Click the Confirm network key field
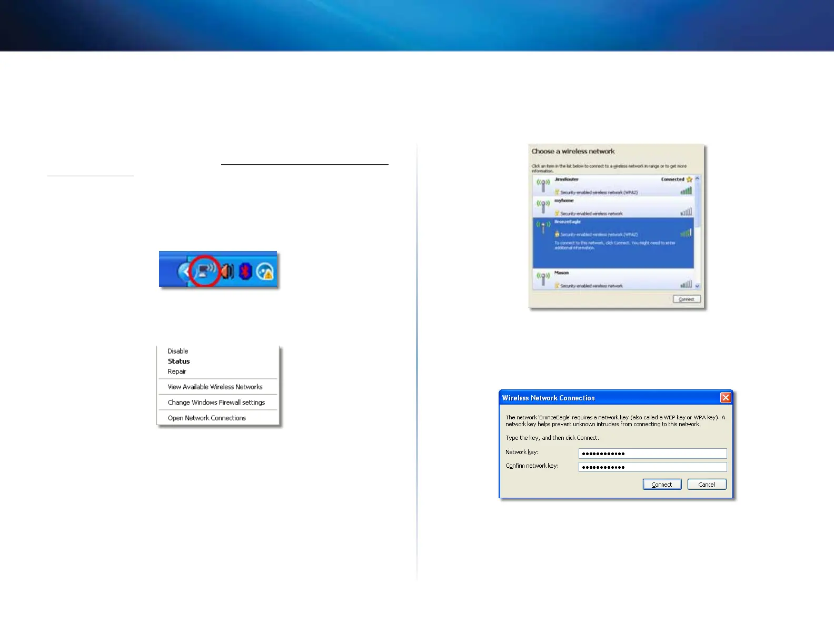Viewport: 834px width, 644px height. pos(652,467)
